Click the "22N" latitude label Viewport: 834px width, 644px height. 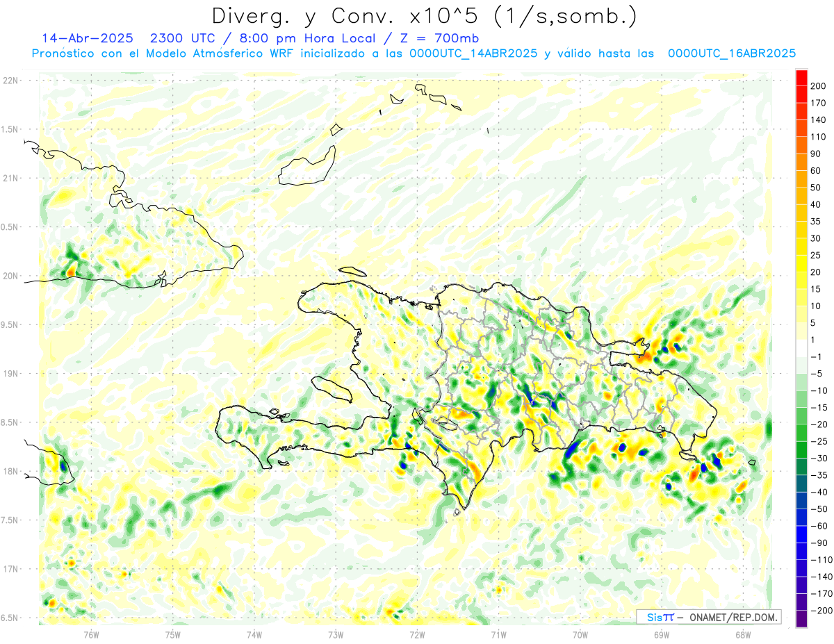[10, 80]
